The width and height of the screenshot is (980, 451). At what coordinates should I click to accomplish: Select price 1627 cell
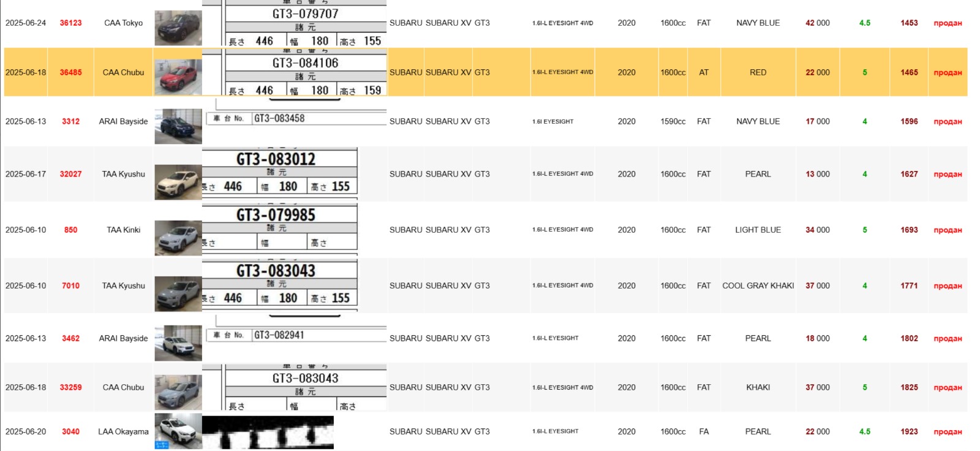[x=909, y=174]
